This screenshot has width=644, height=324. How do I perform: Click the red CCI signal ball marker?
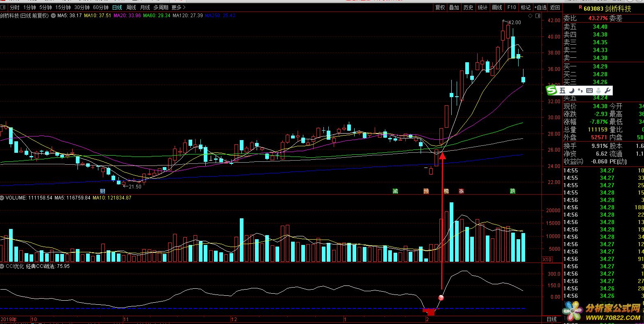click(x=441, y=298)
